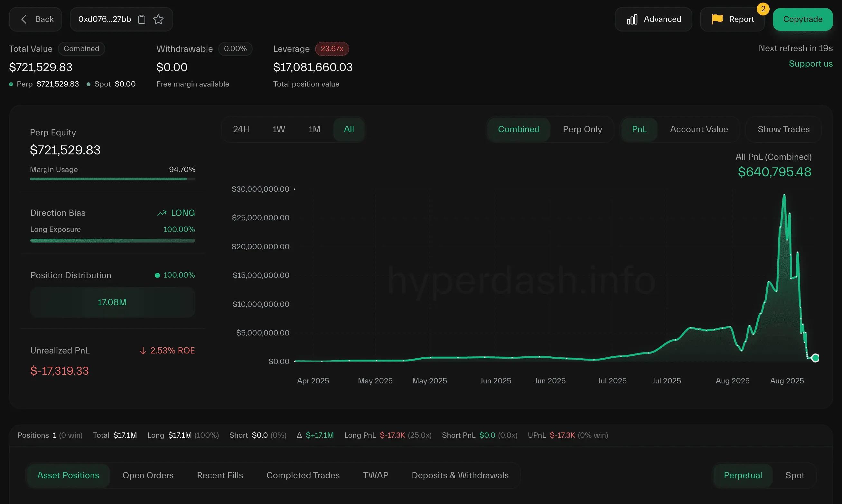The width and height of the screenshot is (842, 504).
Task: Click the Back arrow icon
Action: tap(24, 19)
